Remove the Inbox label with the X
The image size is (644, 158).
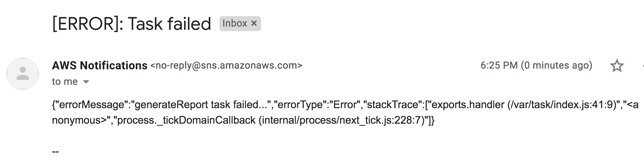click(254, 23)
